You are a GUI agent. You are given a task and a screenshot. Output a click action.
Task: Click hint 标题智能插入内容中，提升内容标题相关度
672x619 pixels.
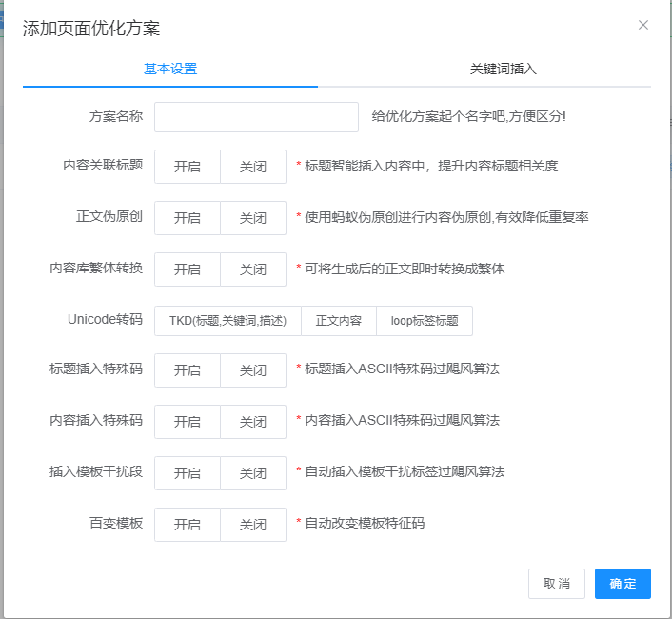pyautogui.click(x=431, y=166)
